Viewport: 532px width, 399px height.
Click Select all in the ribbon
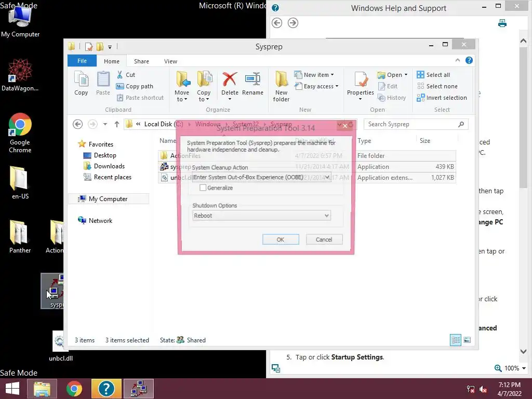click(x=433, y=75)
